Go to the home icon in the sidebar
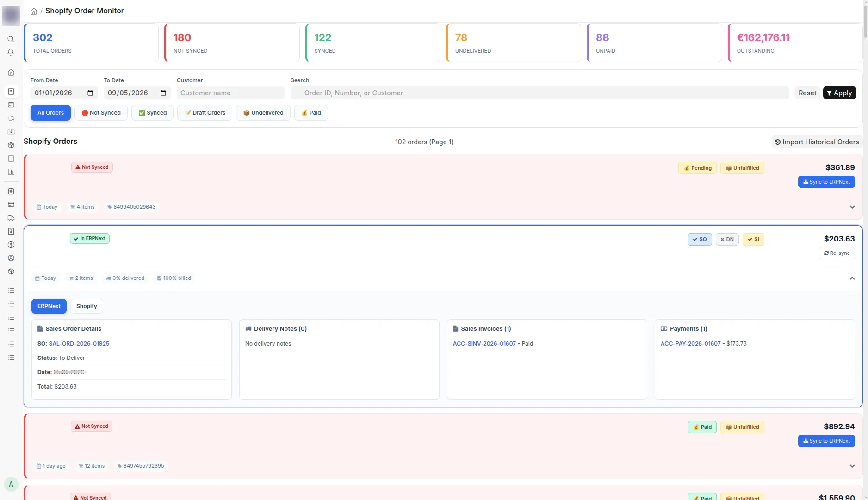Image resolution: width=868 pixels, height=500 pixels. (x=11, y=73)
